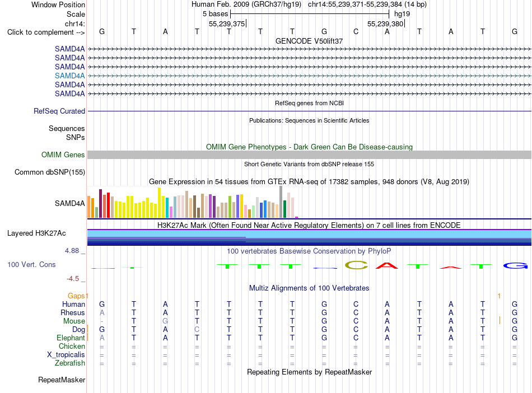The image size is (532, 393).
Task: Click '100 vertebrates Basewise Conservation by PhyloP' title
Action: pyautogui.click(x=309, y=251)
